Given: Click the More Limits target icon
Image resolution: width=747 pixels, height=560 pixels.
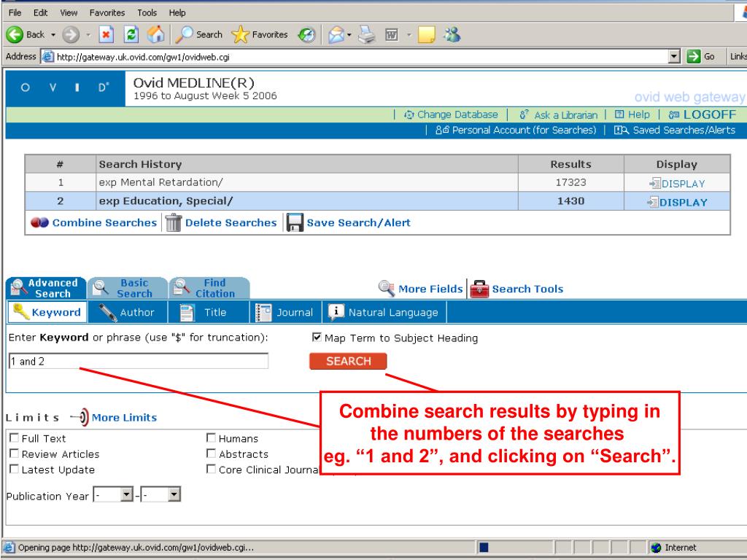Looking at the screenshot, I should [80, 417].
